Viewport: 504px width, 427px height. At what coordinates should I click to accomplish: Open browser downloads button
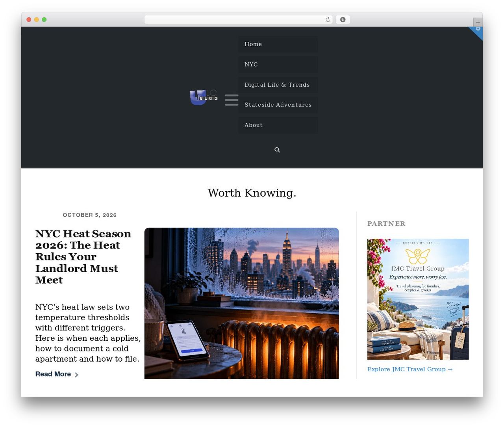[x=343, y=20]
